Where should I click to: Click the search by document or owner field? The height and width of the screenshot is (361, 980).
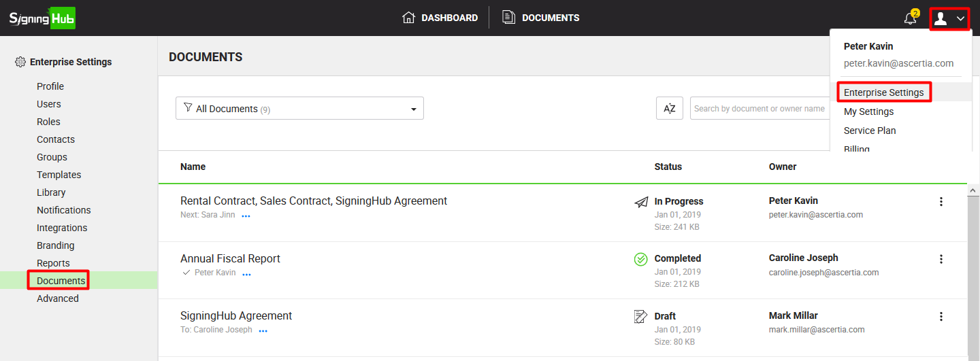[759, 108]
